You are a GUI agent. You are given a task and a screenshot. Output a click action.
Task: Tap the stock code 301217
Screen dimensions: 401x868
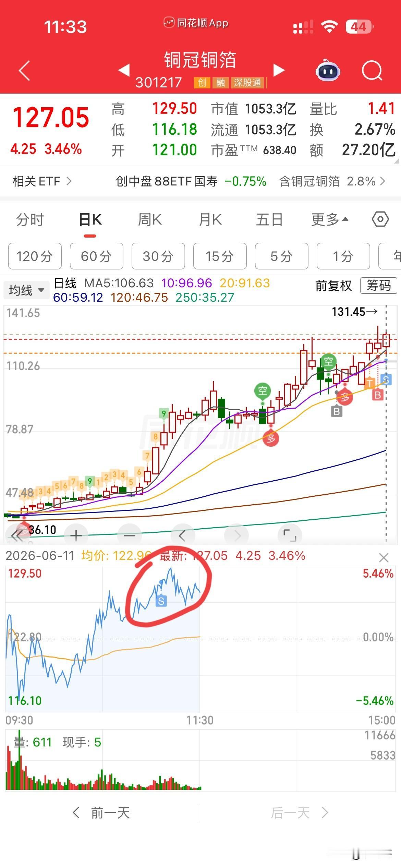[x=158, y=83]
